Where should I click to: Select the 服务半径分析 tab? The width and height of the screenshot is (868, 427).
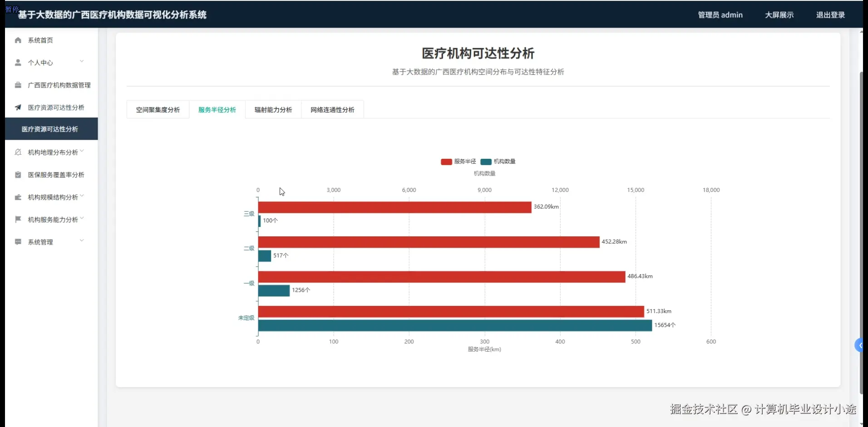pyautogui.click(x=217, y=110)
